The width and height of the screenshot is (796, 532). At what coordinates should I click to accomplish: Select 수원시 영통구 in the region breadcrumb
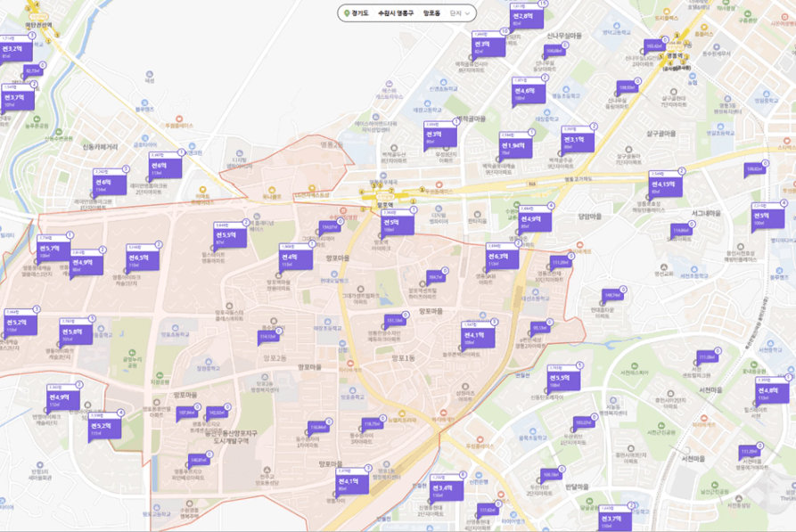(397, 13)
